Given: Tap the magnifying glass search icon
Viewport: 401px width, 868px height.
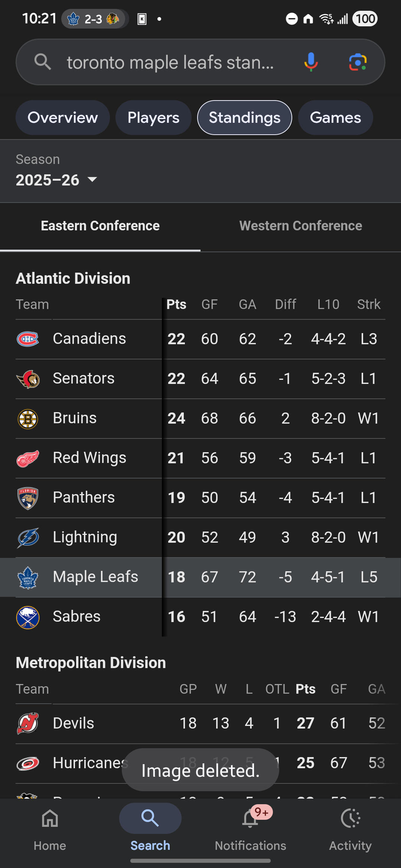Looking at the screenshot, I should tap(43, 62).
